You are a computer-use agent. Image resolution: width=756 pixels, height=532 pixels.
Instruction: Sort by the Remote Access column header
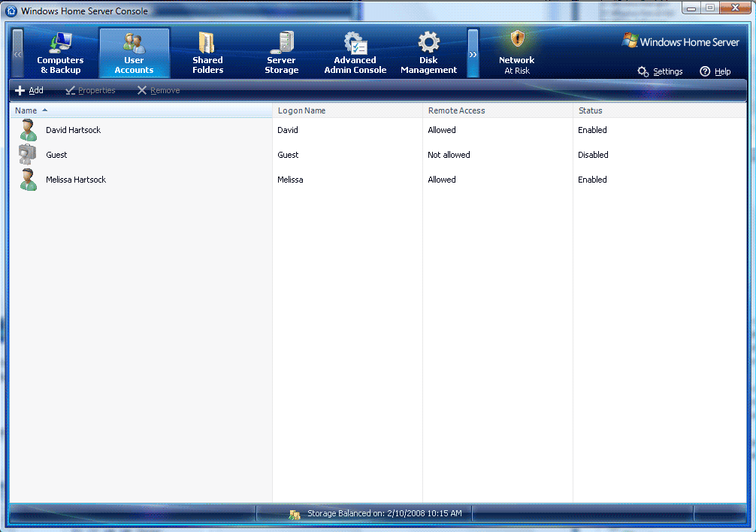(x=498, y=110)
